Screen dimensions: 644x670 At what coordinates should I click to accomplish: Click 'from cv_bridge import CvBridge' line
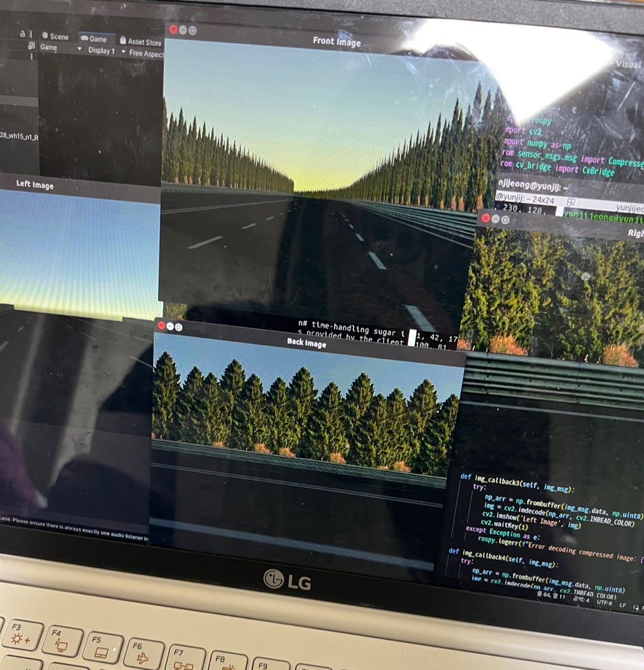pos(558,167)
